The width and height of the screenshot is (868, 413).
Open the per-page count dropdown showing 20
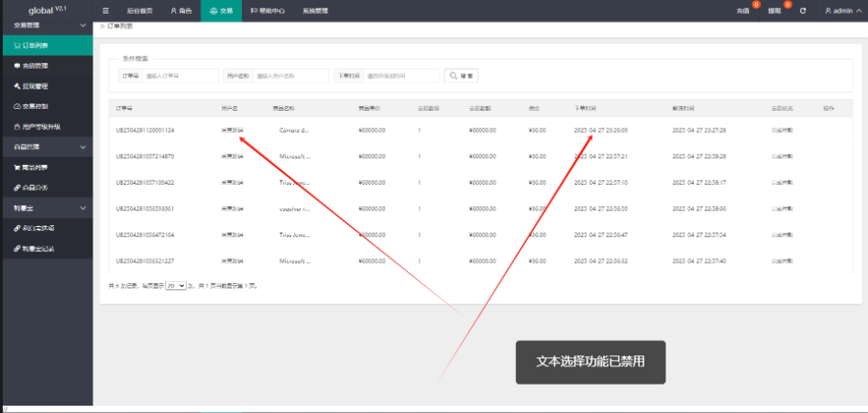point(176,286)
